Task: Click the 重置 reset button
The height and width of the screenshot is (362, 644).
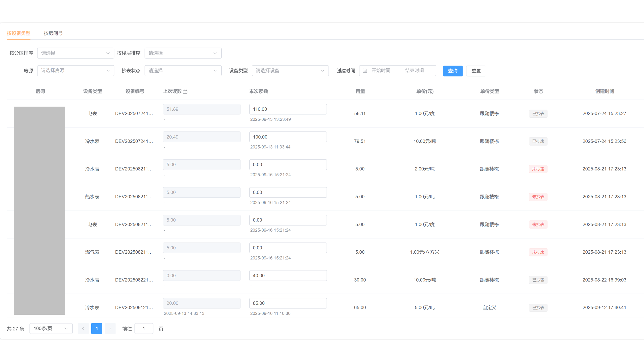Action: tap(476, 71)
